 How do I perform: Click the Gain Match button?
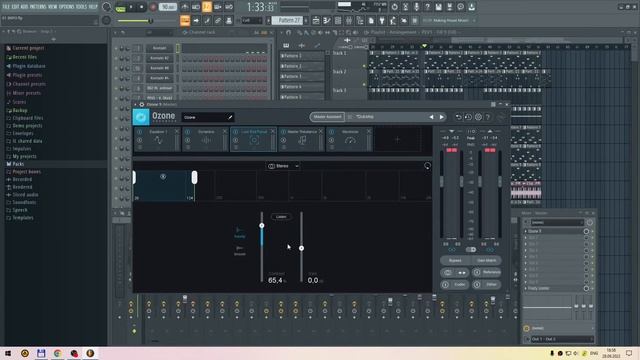click(487, 260)
